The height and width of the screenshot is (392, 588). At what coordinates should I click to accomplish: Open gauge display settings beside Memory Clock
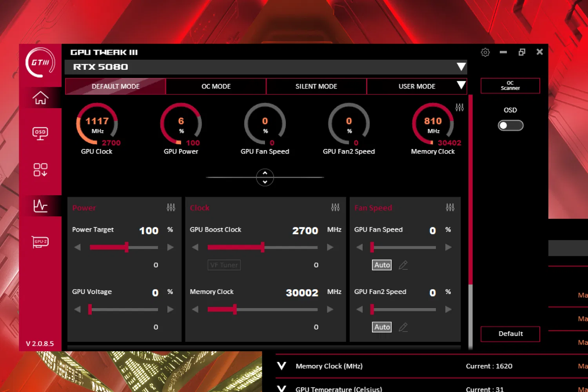(x=459, y=107)
